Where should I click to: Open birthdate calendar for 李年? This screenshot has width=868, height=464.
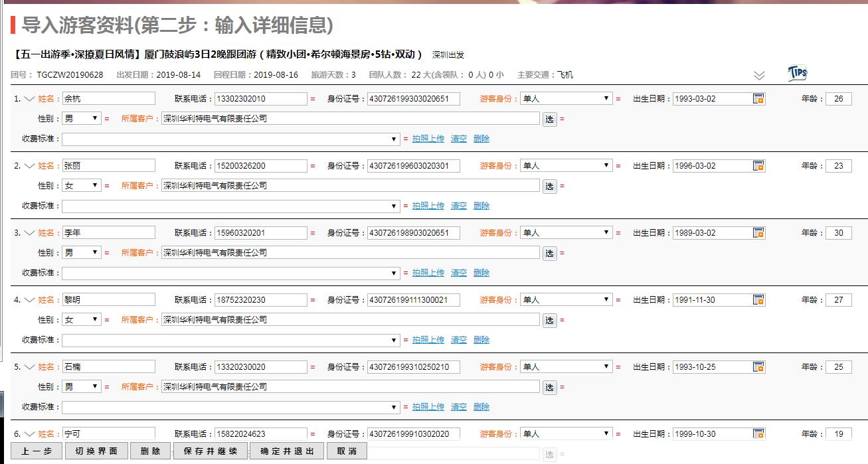coord(758,233)
